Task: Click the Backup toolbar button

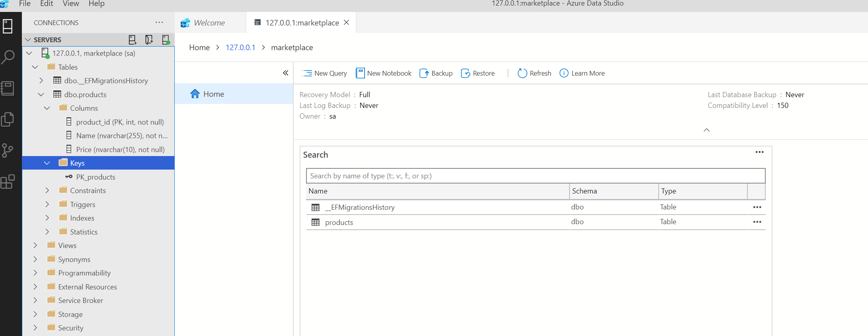Action: tap(436, 73)
